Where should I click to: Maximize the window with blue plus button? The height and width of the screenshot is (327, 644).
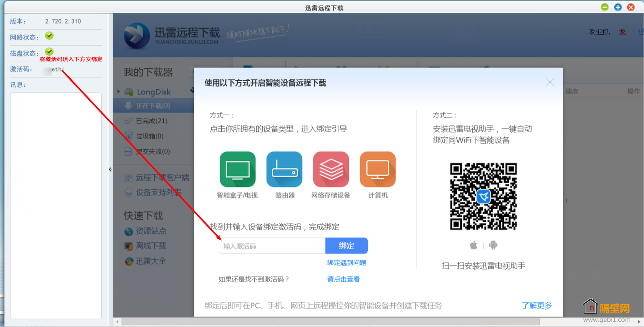click(x=618, y=7)
